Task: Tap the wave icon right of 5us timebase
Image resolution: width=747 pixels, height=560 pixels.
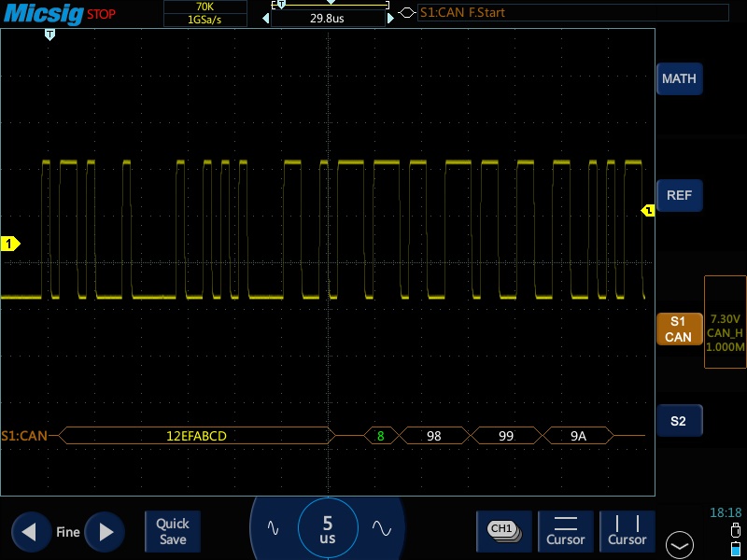Action: 381,527
